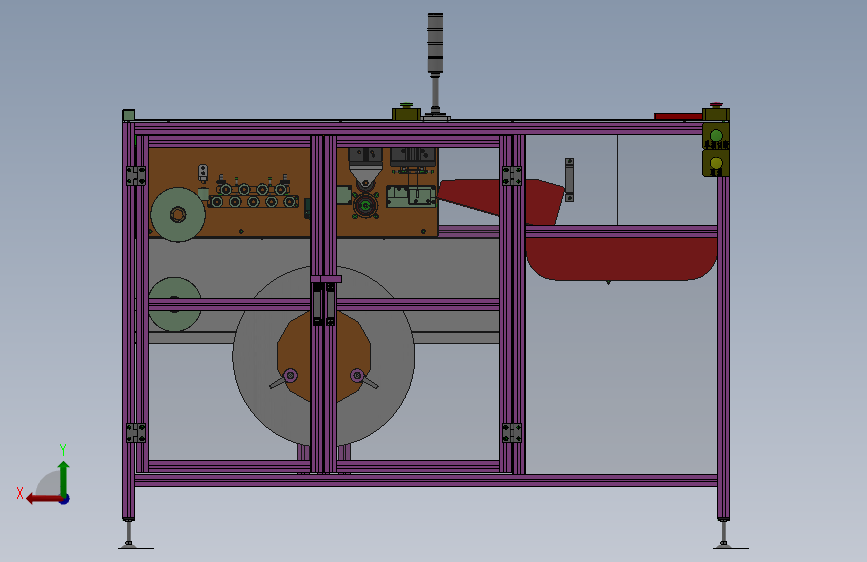Select the left purple knob on octagonal plate
867x562 pixels.
tap(290, 376)
